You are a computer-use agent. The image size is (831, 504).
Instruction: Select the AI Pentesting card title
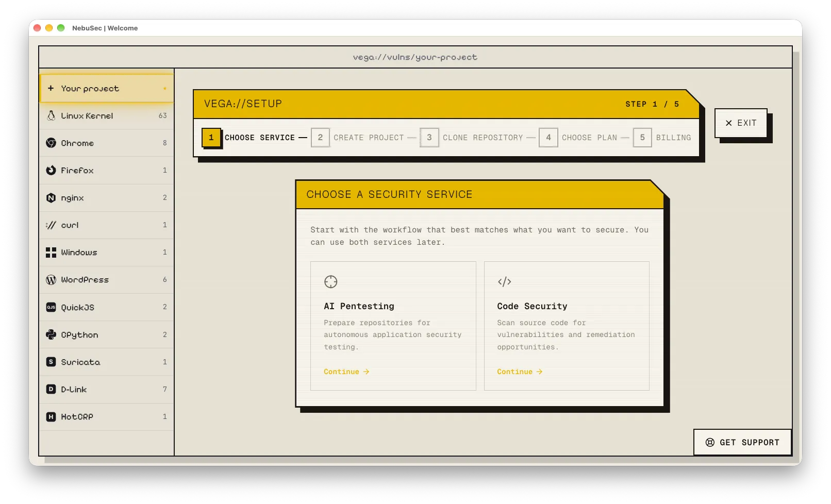(x=359, y=306)
